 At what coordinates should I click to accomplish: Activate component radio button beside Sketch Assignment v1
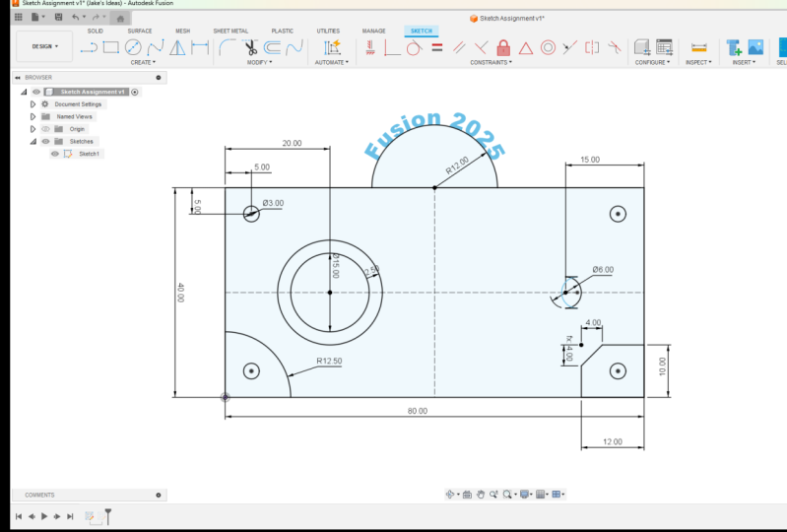(135, 92)
